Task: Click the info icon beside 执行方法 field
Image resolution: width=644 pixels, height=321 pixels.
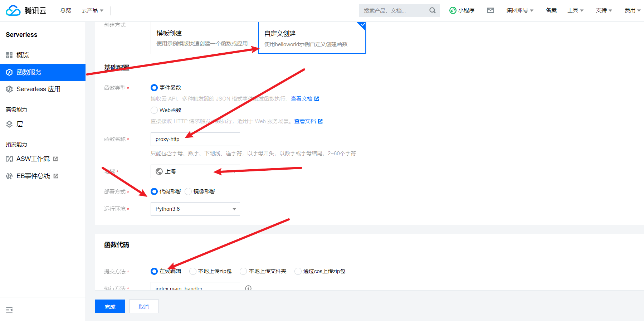Action: [x=248, y=288]
